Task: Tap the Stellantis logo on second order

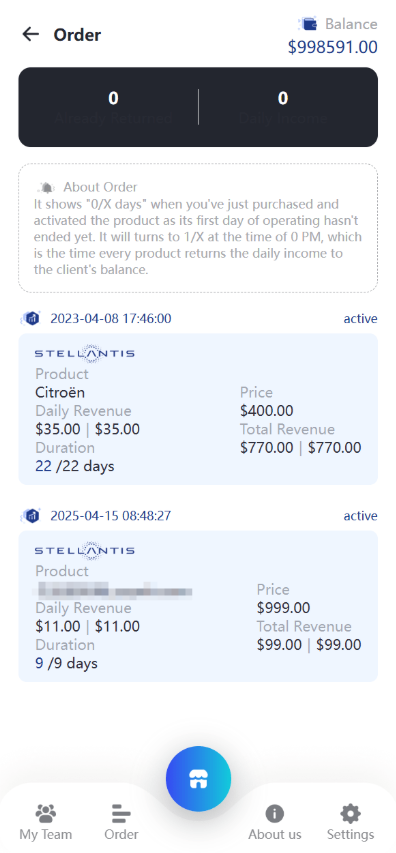Action: tap(85, 550)
